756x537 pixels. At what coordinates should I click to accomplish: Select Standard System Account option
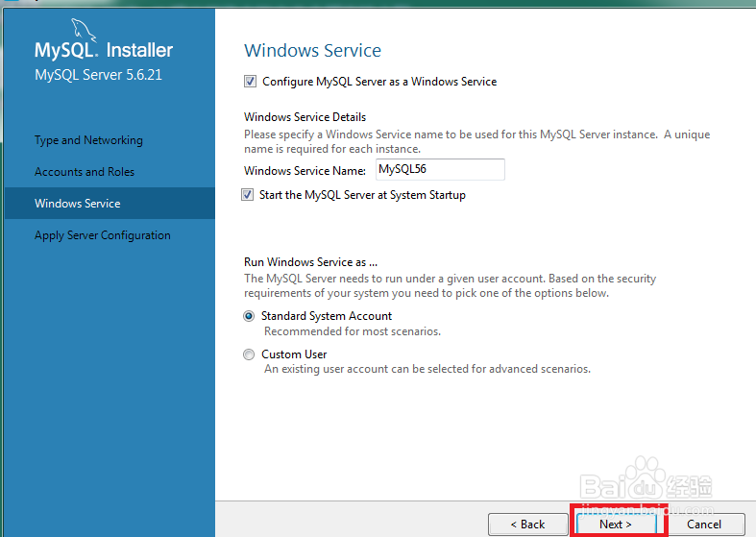[x=249, y=316]
